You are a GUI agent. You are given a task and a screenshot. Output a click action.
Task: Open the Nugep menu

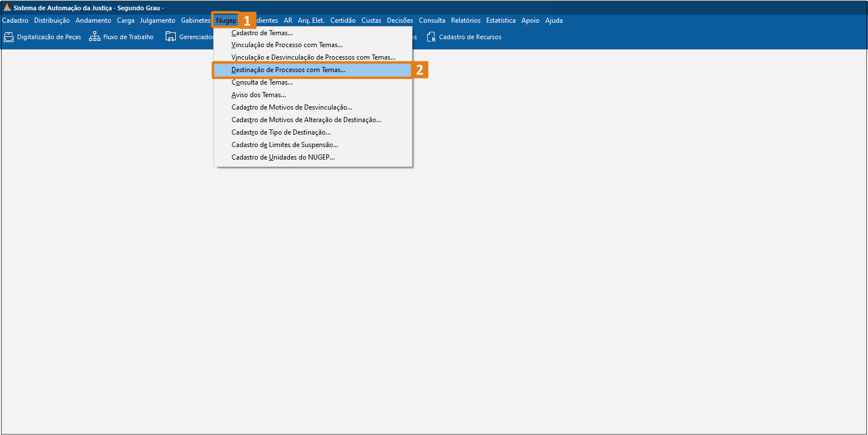(226, 20)
